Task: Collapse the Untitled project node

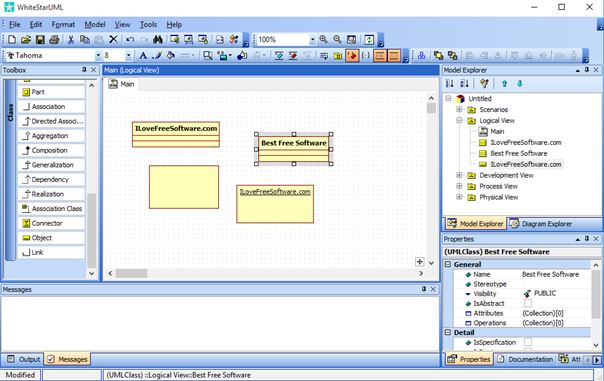Action: (x=448, y=99)
